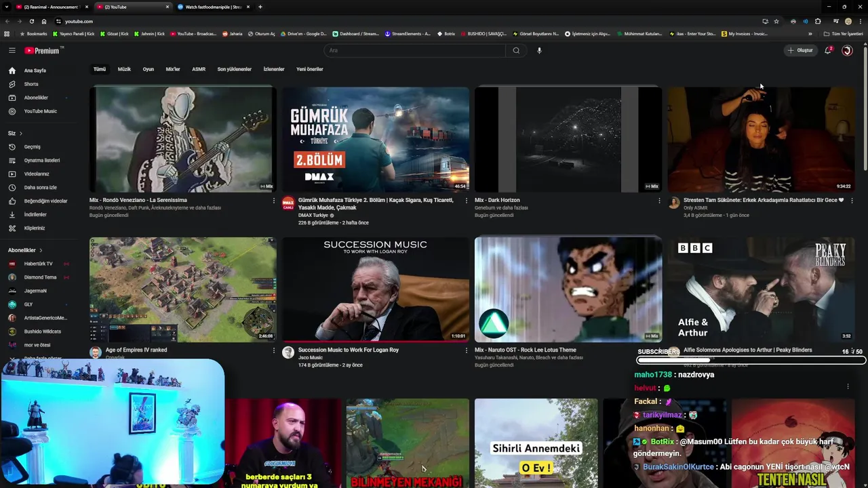
Task: Open a new browser tab
Action: pyautogui.click(x=260, y=7)
